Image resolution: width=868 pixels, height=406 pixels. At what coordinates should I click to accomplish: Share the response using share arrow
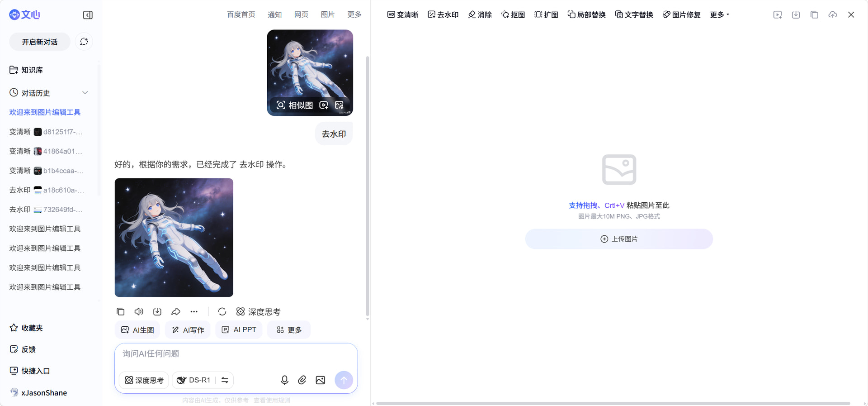176,311
